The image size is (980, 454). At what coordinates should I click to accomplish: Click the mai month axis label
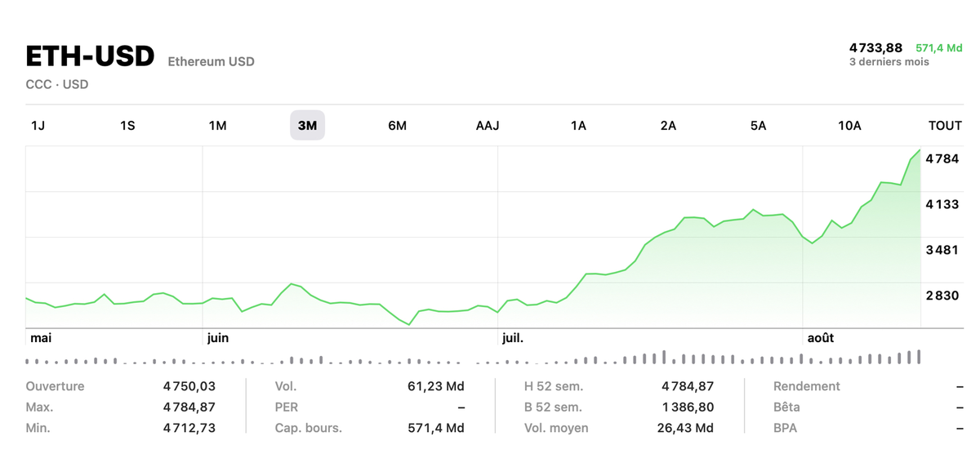pos(41,337)
